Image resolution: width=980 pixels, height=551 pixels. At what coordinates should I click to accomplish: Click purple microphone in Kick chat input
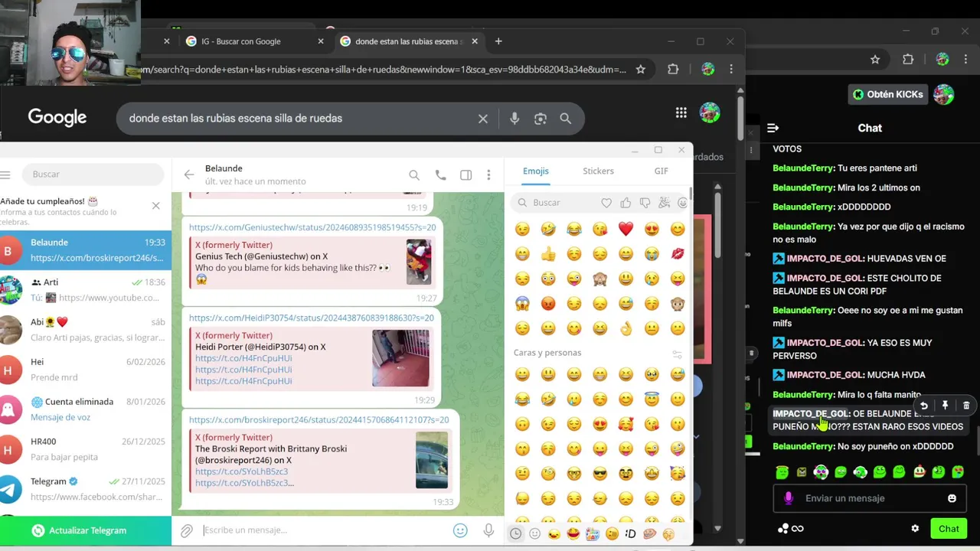[789, 498]
